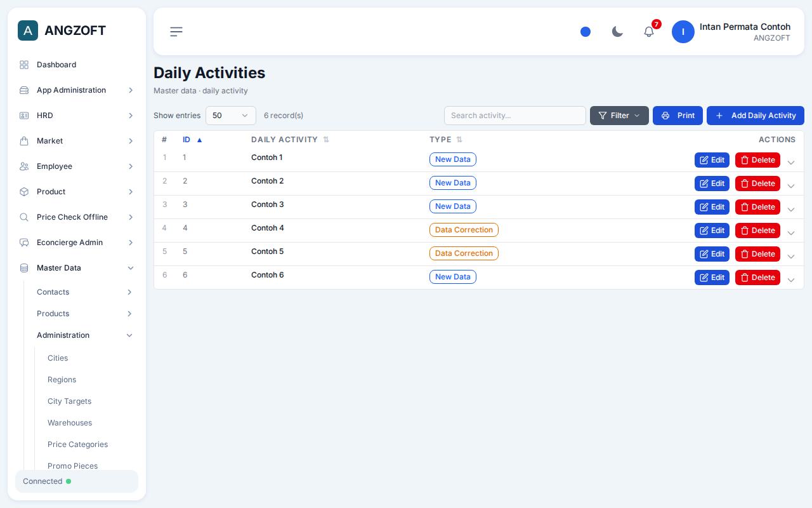Screen dimensions: 812x508
Task: Edit the Contoh 4 activity
Action: pos(712,231)
